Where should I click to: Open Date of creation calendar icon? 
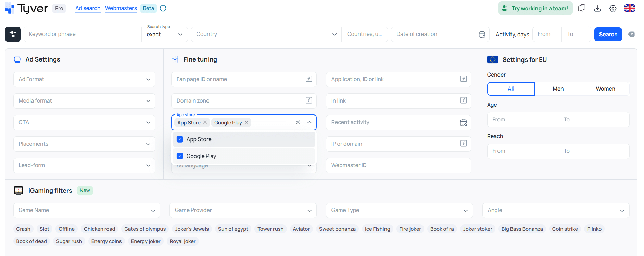click(482, 34)
